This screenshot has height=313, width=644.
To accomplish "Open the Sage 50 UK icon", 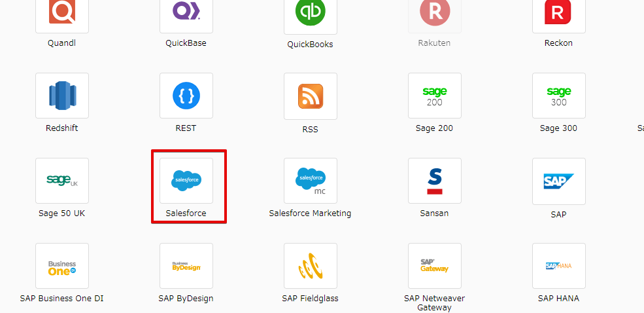I will coord(62,181).
